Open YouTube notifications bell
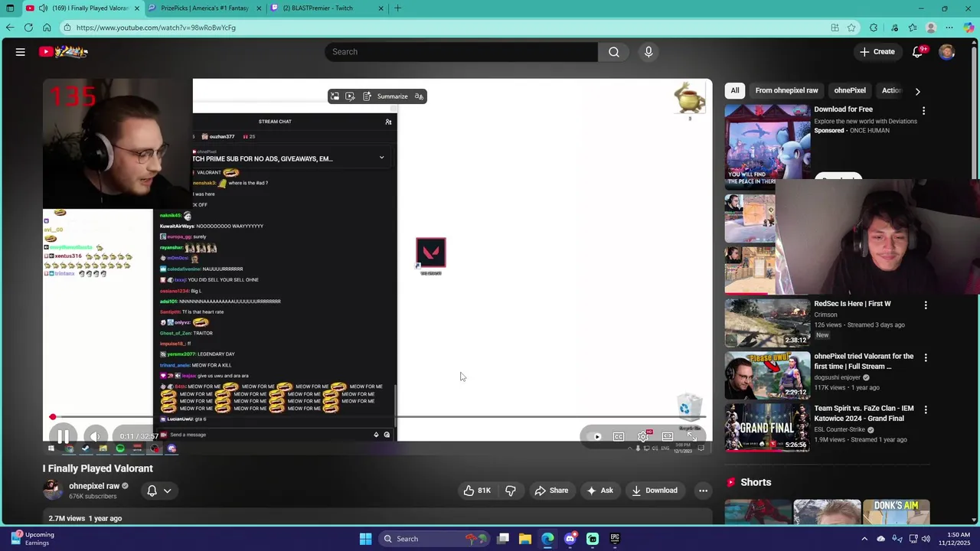This screenshot has height=551, width=980. coord(918,52)
